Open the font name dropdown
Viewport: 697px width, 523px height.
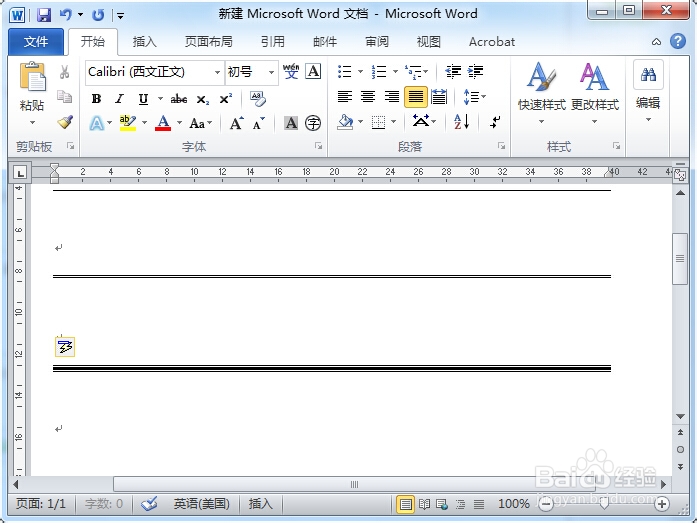coord(217,72)
